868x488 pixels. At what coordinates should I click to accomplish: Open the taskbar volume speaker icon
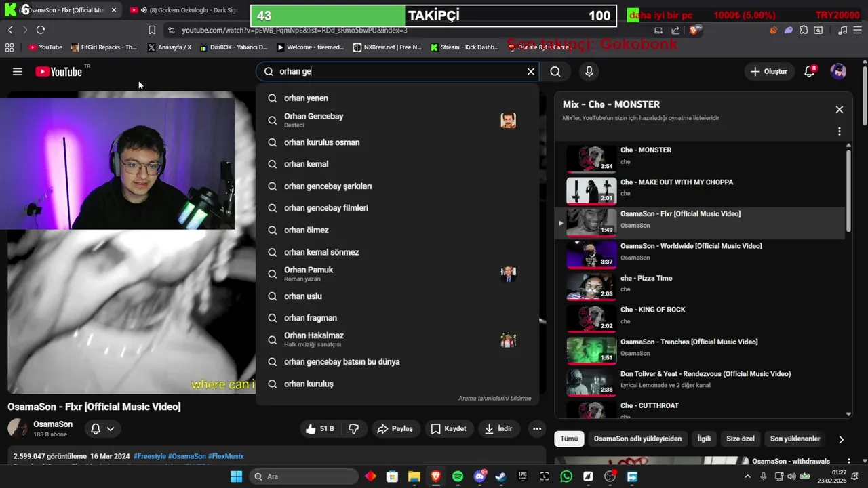pyautogui.click(x=791, y=476)
